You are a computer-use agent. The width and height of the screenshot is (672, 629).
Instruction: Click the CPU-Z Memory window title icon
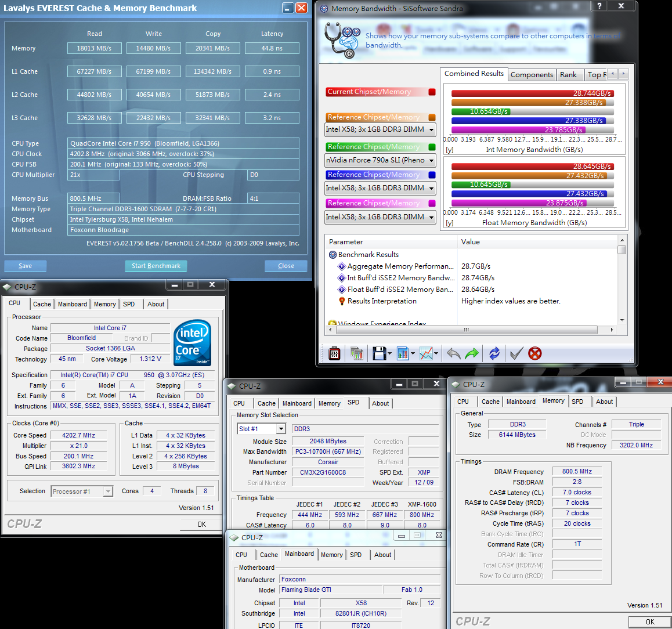click(456, 384)
